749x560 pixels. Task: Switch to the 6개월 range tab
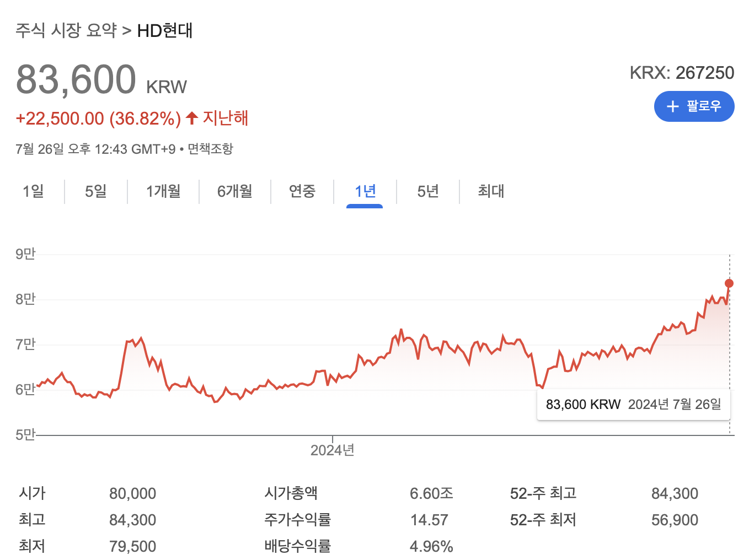pos(235,191)
